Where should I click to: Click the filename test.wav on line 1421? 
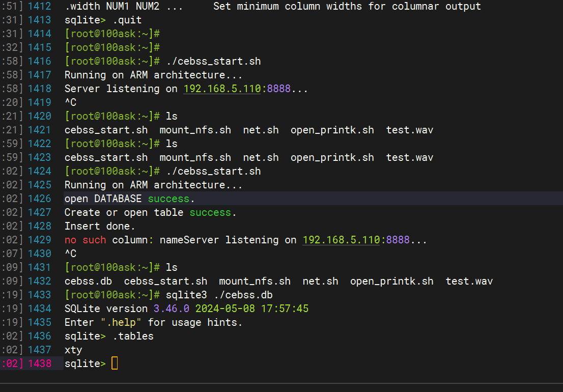(x=409, y=130)
